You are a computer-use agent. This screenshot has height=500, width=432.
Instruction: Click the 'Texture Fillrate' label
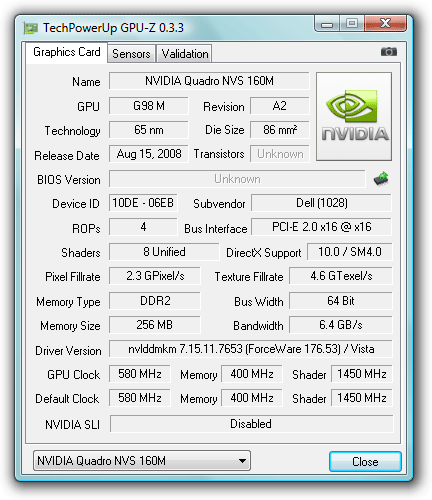click(249, 277)
